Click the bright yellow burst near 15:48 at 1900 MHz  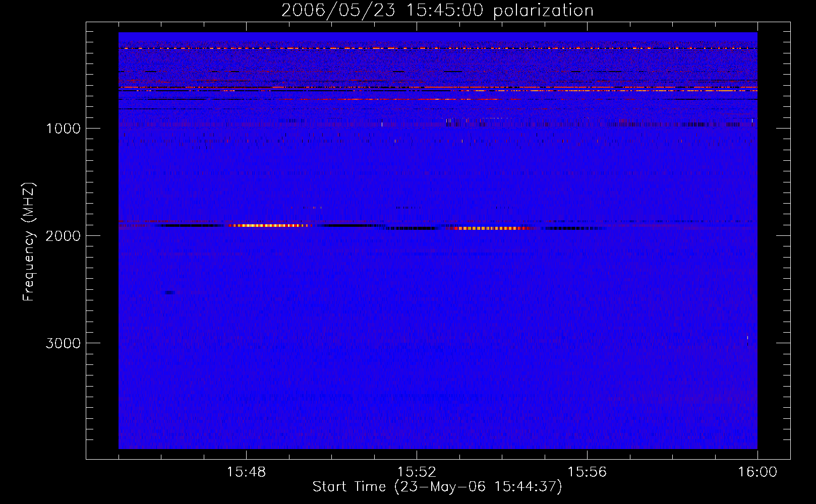click(270, 225)
